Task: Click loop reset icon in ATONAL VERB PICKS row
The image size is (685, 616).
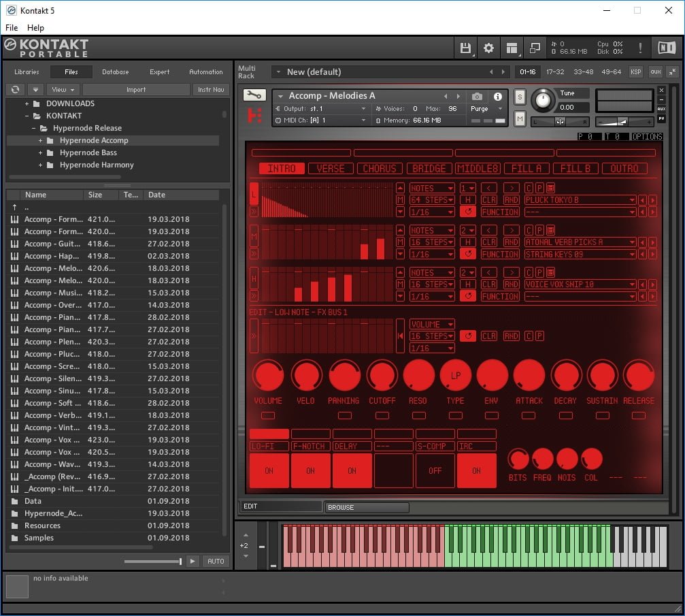Action: (468, 254)
